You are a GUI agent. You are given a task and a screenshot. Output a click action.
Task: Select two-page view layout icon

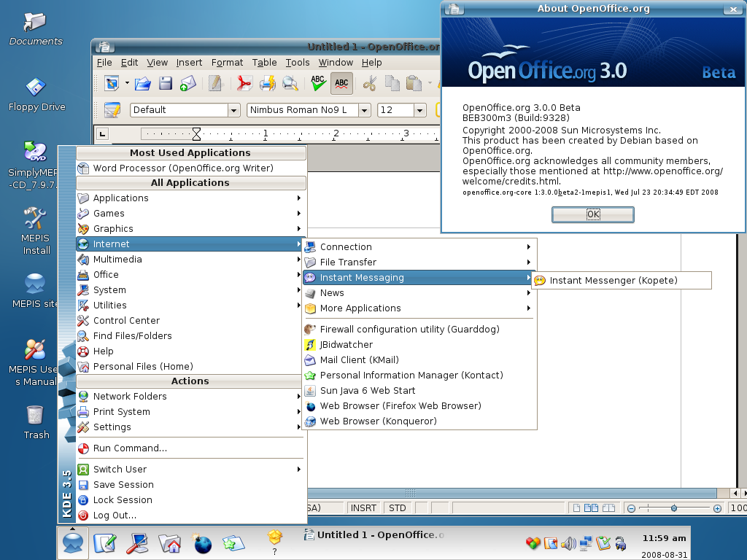click(x=591, y=508)
